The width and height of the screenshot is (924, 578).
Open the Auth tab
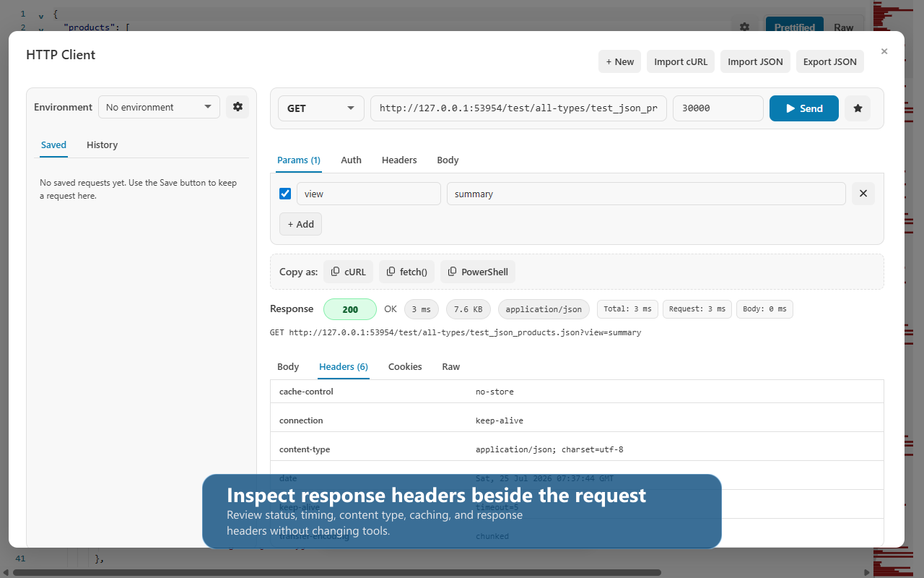351,160
